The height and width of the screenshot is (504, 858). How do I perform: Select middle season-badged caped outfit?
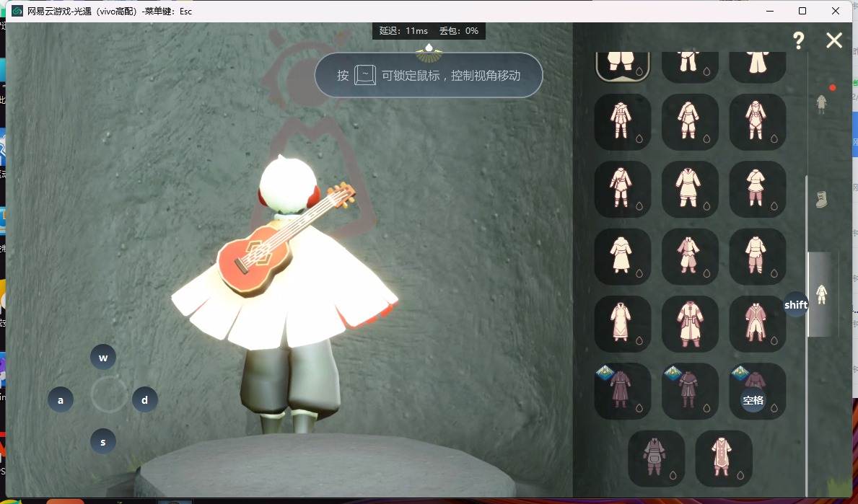click(689, 391)
